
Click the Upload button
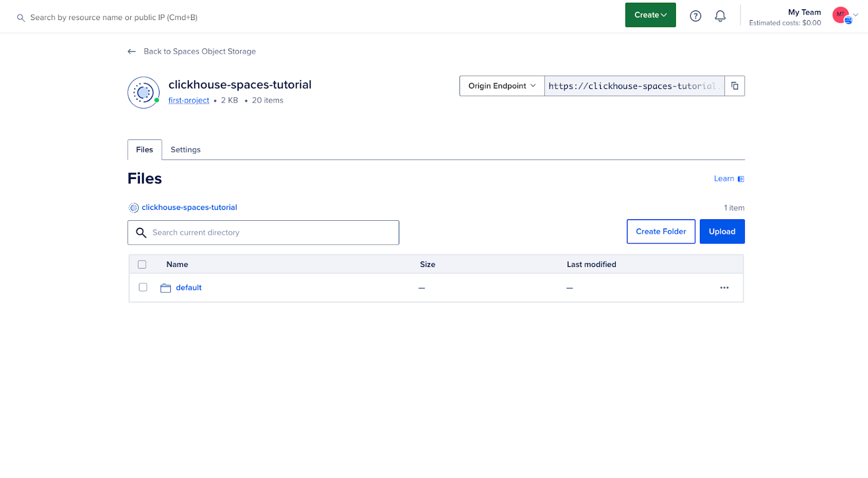(722, 232)
